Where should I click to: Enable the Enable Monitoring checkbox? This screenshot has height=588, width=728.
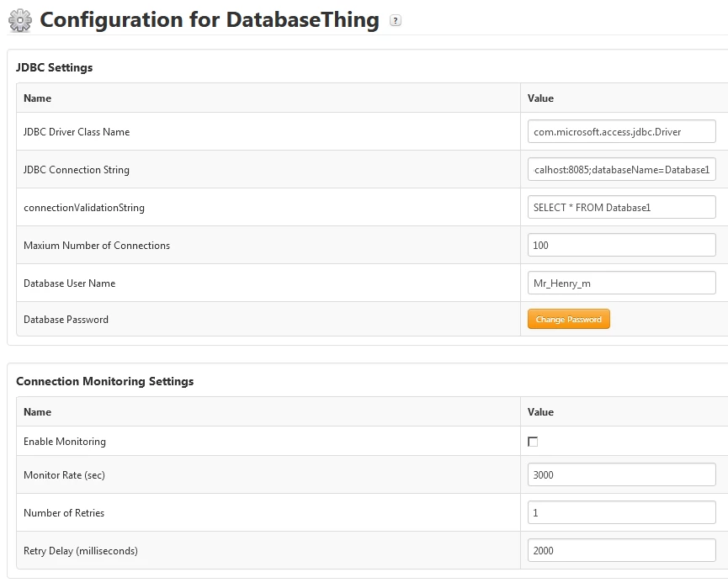tap(533, 442)
